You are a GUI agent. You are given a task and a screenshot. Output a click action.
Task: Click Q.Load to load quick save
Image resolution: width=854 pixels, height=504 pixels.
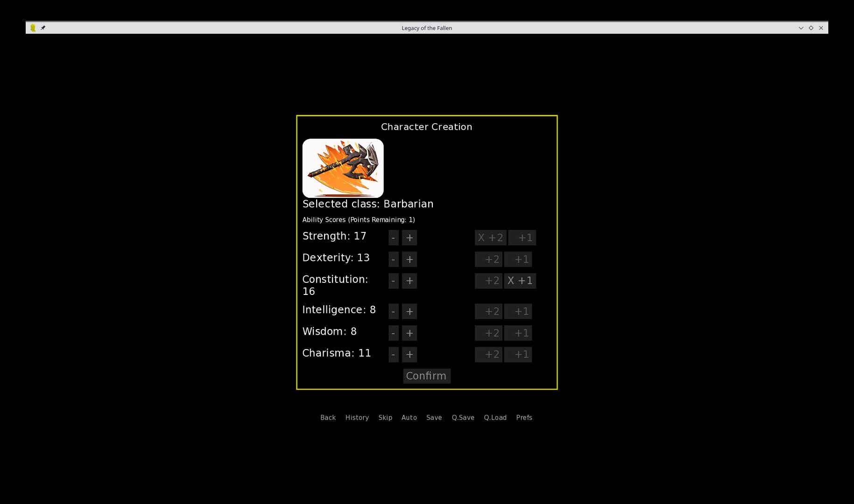point(495,417)
